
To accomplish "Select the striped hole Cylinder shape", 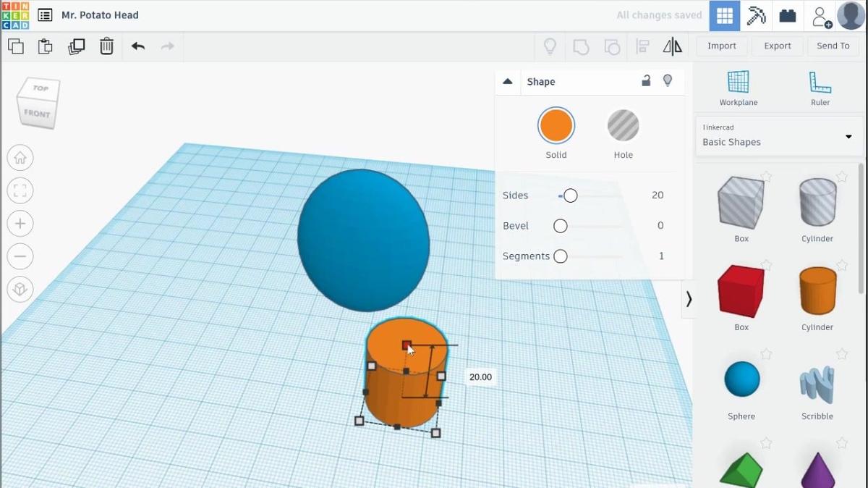I will tap(817, 202).
